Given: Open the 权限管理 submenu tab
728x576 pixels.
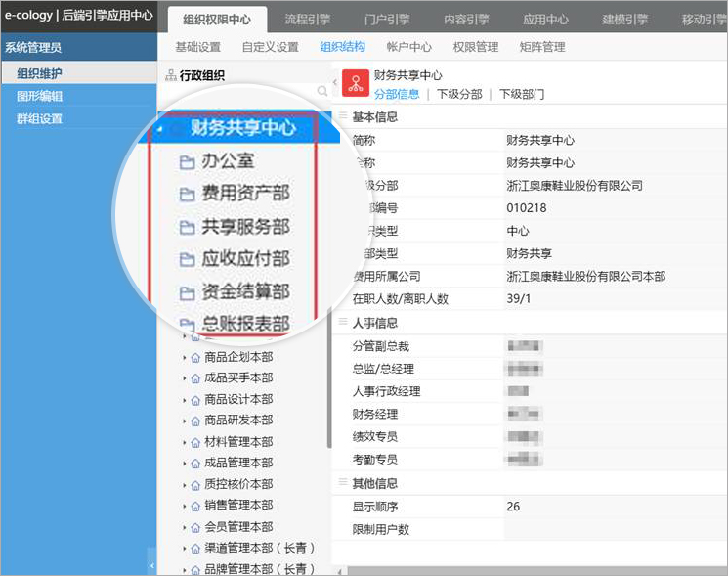Looking at the screenshot, I should (476, 46).
